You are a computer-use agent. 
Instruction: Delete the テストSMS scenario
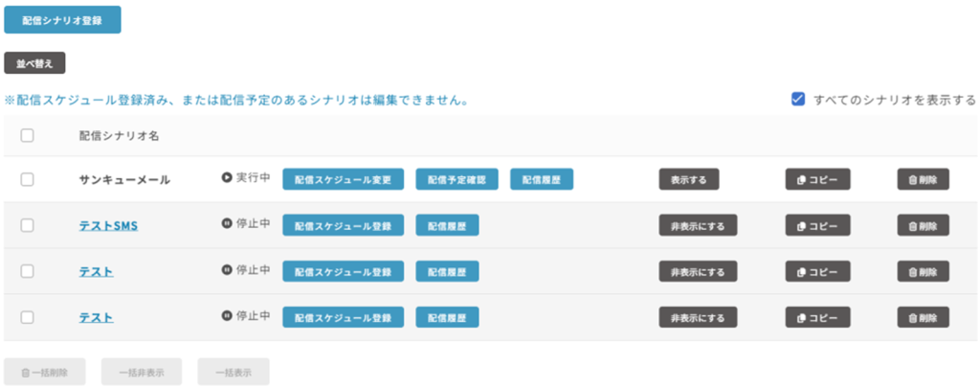pos(923,225)
